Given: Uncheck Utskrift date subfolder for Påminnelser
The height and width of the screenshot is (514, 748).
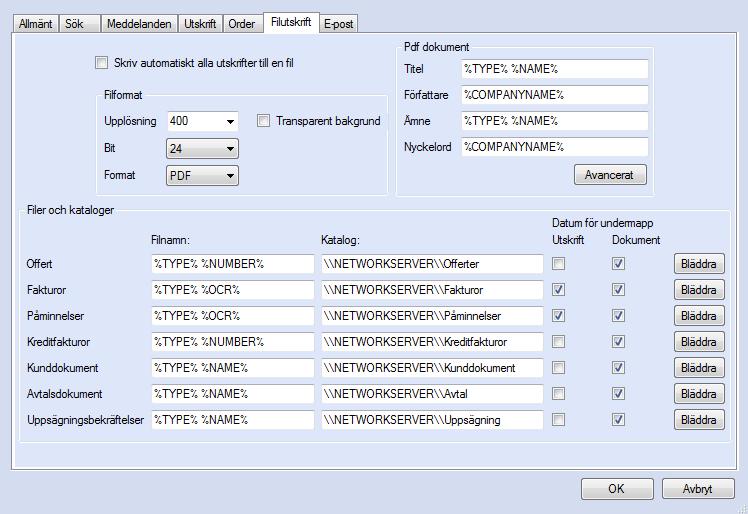Looking at the screenshot, I should click(x=558, y=315).
